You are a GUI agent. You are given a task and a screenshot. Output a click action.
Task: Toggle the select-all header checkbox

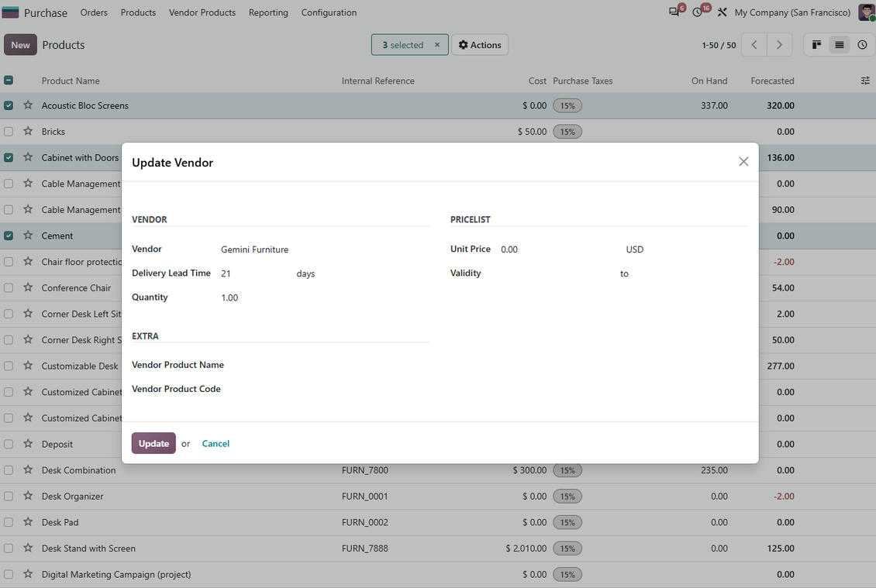[x=9, y=81]
